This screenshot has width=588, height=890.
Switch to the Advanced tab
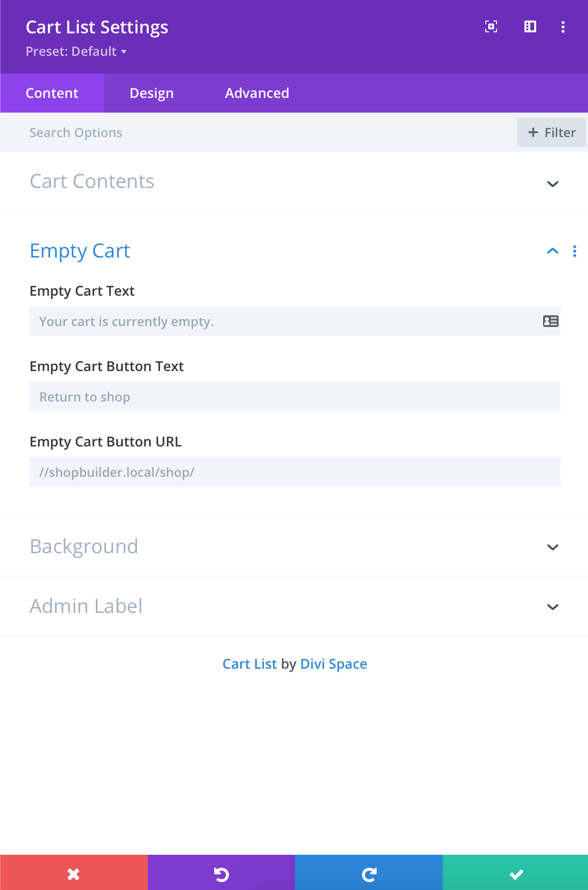(257, 93)
